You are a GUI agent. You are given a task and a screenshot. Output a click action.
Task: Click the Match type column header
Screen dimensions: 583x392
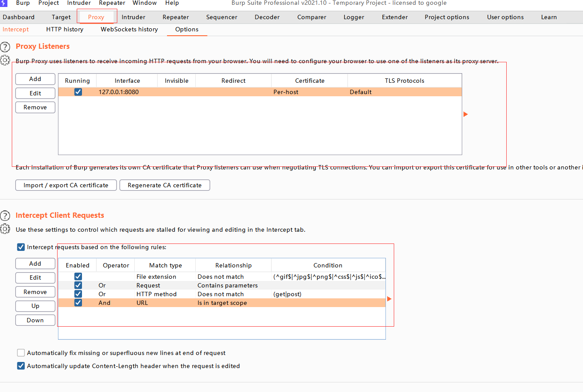coord(165,265)
